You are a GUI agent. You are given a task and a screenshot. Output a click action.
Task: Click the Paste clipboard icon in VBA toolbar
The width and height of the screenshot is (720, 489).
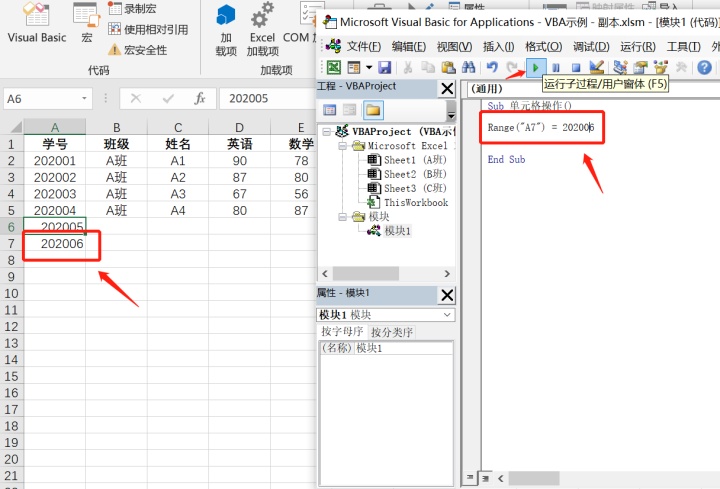click(448, 68)
